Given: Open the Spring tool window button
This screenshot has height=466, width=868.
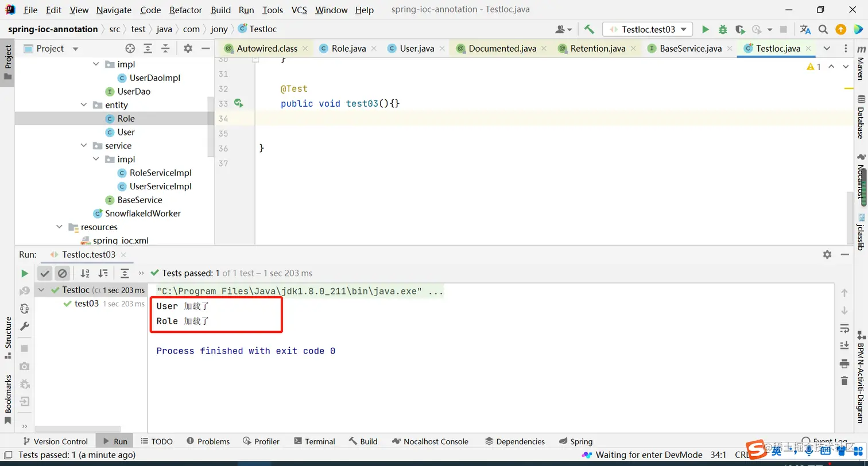Looking at the screenshot, I should pos(575,441).
